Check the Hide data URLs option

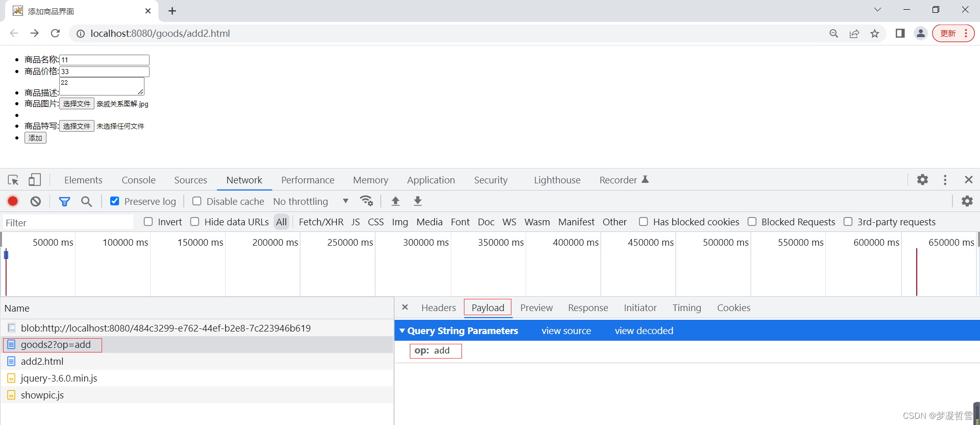[194, 222]
